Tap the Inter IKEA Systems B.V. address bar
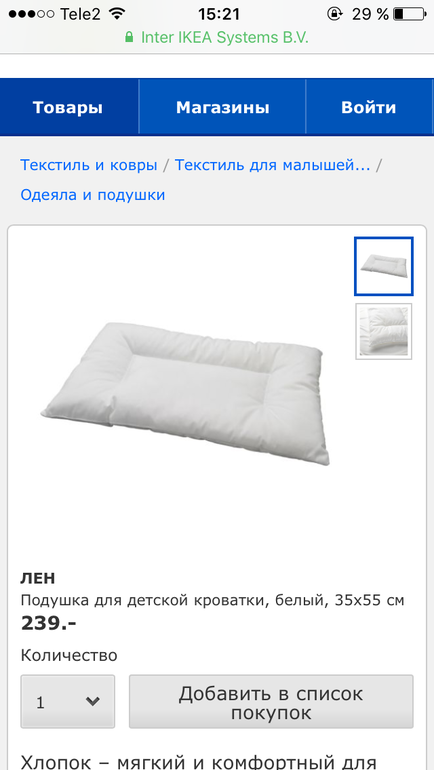Image resolution: width=434 pixels, height=770 pixels. [x=217, y=38]
